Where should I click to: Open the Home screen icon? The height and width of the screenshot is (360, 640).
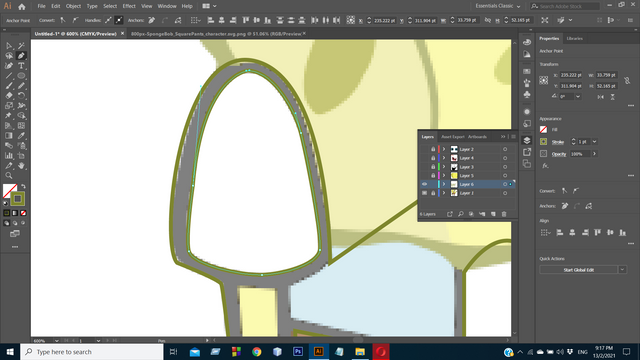click(22, 6)
